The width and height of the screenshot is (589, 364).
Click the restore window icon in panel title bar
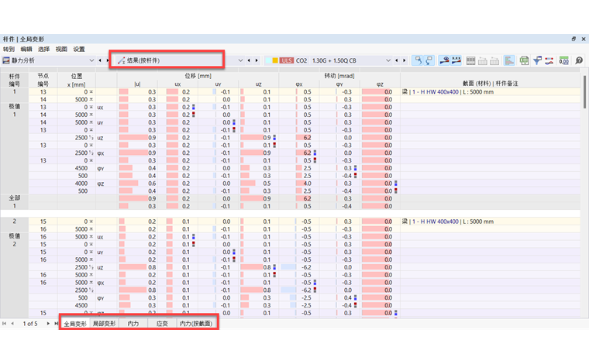(573, 39)
